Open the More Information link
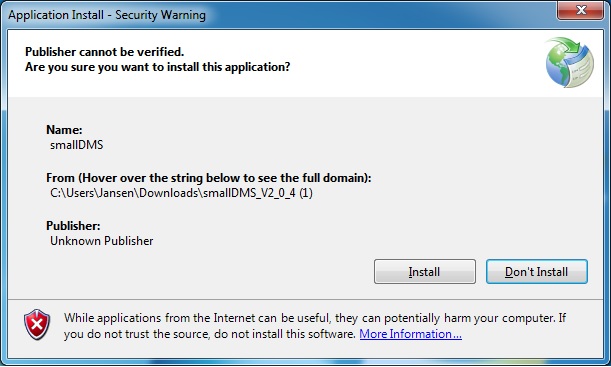This screenshot has width=611, height=367. (x=410, y=334)
